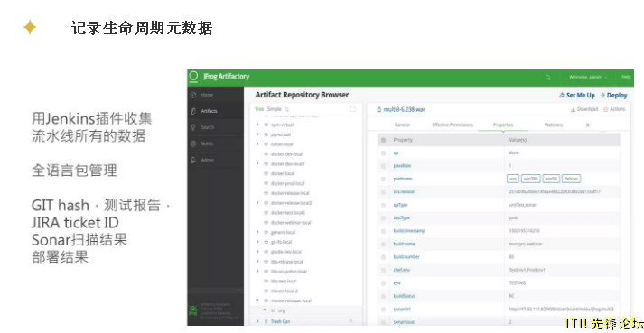Tick the checkbox for the qa property
This screenshot has width=644, height=333.
point(383,153)
